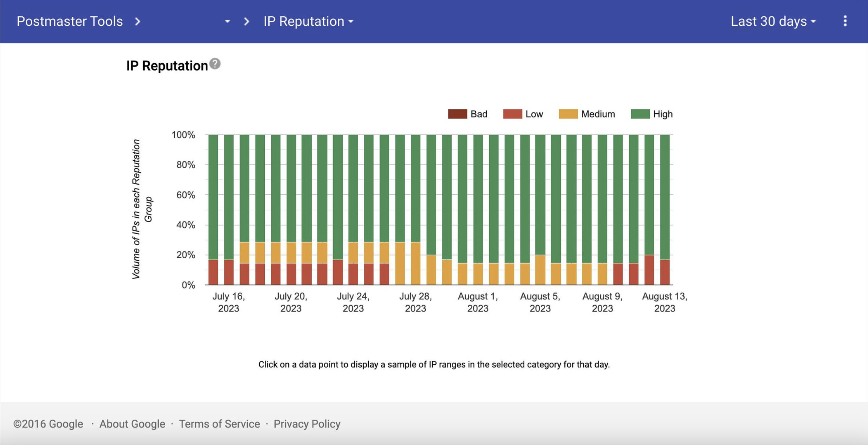Viewport: 868px width, 445px height.
Task: Click the High legend label
Action: (663, 114)
